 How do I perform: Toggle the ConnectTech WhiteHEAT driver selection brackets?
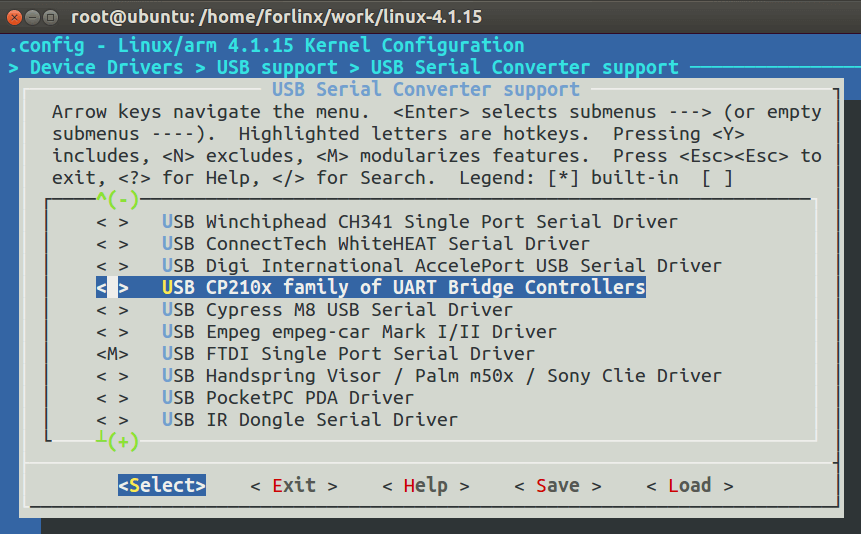(113, 244)
